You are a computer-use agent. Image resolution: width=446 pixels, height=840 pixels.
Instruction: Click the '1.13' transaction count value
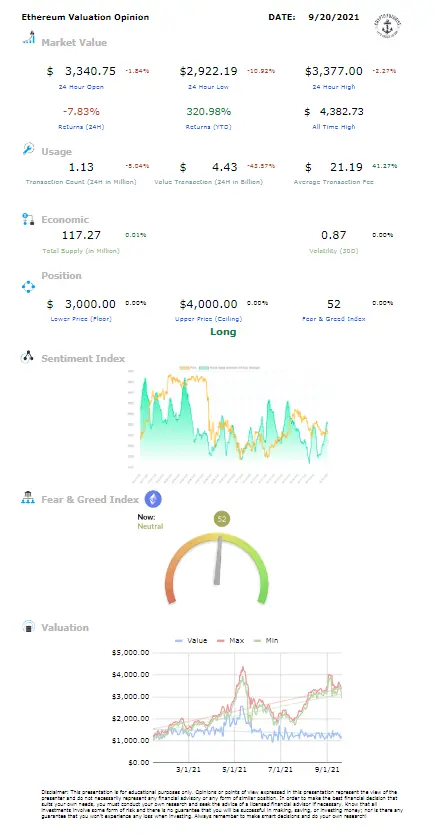pyautogui.click(x=81, y=168)
